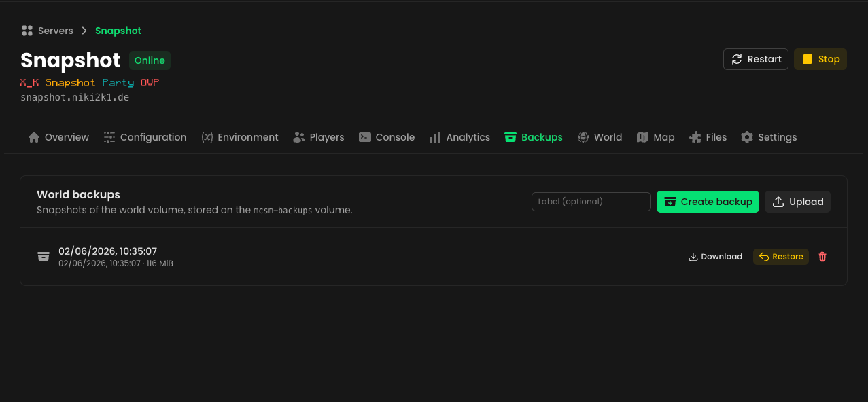Viewport: 868px width, 402px height.
Task: Click the archive icon of the 10:35:07 backup
Action: [44, 257]
